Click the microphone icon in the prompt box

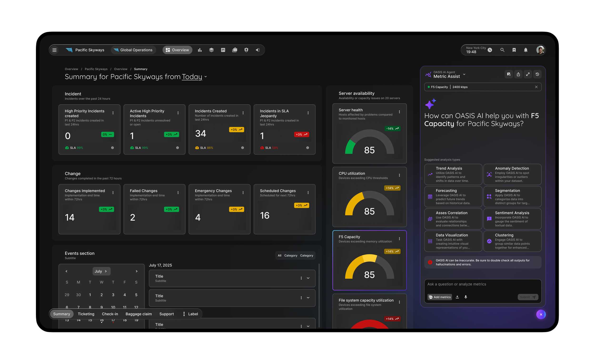pos(466,297)
